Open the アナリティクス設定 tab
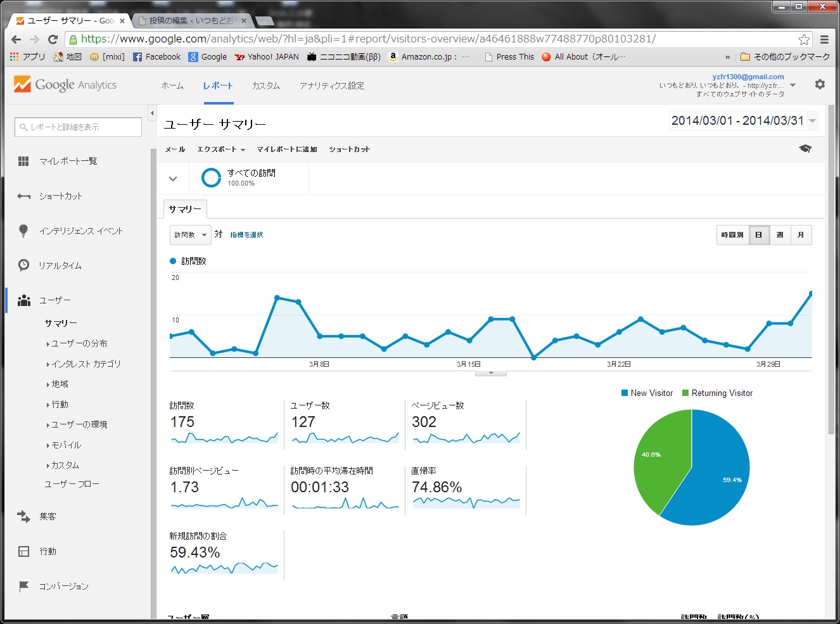The height and width of the screenshot is (624, 840). 331,86
